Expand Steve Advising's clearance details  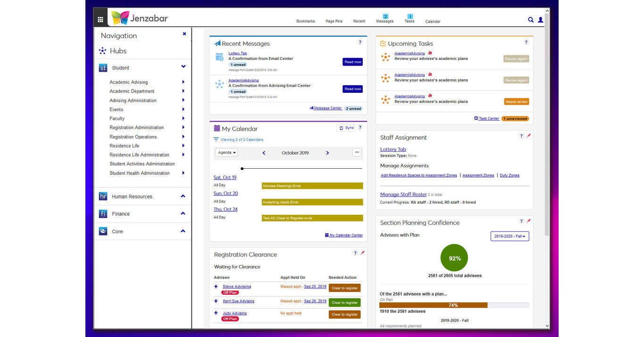pyautogui.click(x=216, y=286)
